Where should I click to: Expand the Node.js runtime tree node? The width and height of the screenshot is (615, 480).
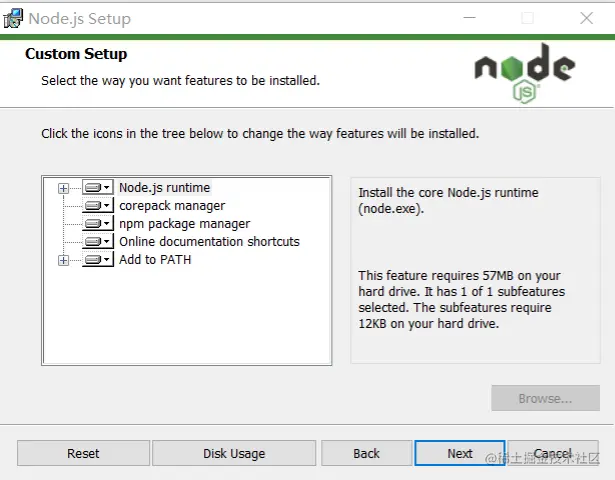(64, 188)
